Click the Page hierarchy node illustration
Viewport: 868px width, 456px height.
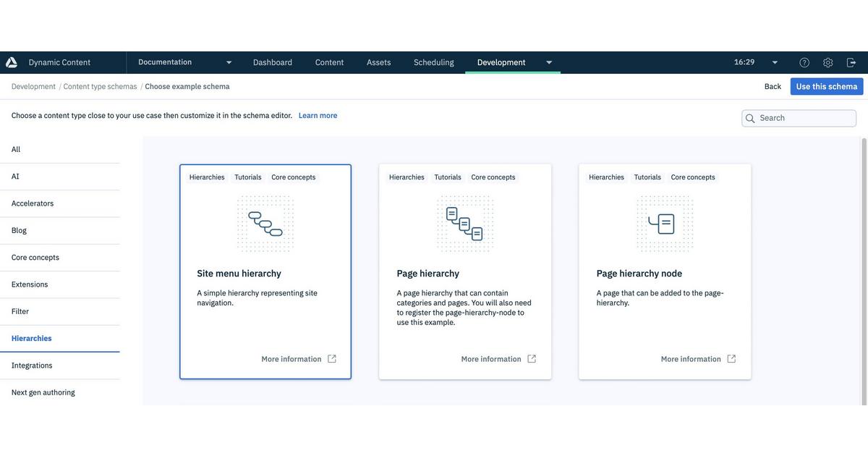pyautogui.click(x=665, y=224)
